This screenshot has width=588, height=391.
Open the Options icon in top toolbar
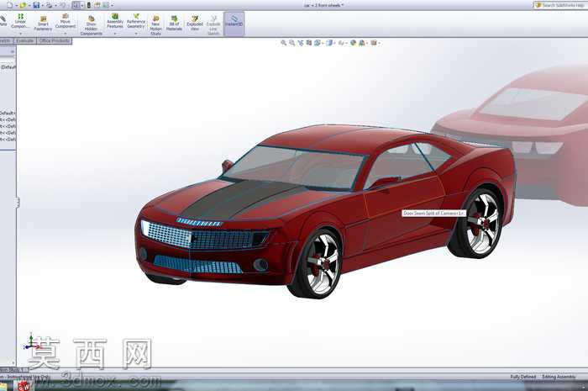tap(106, 5)
